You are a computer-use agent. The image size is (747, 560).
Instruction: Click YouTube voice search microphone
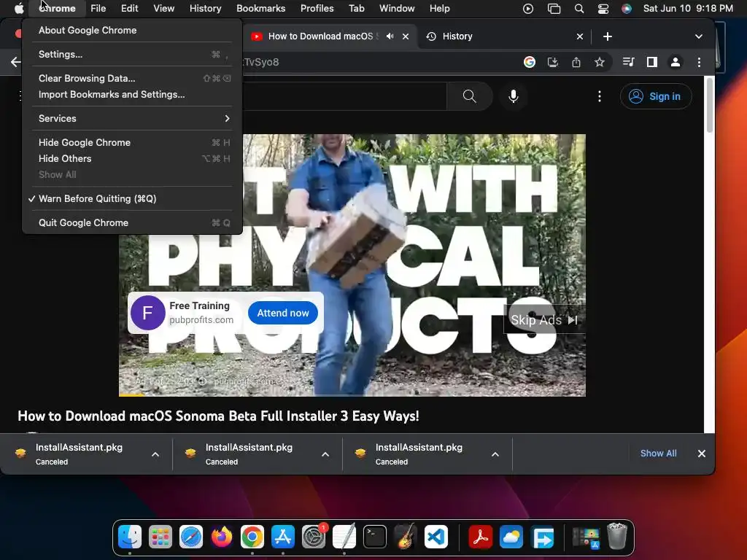513,96
